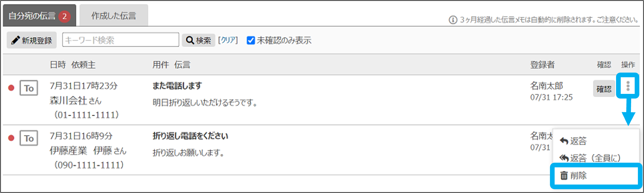The image size is (644, 193).
Task: Select 返答 from the context menu
Action: pos(578,141)
